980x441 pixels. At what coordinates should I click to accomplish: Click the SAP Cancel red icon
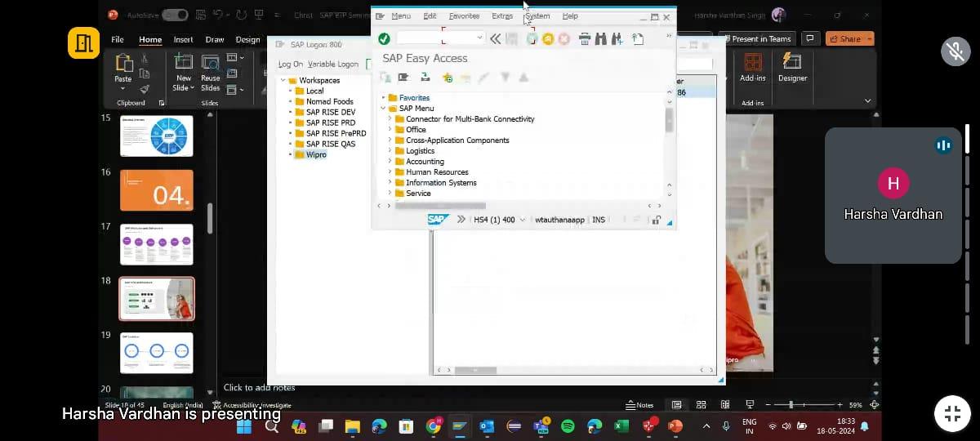563,38
